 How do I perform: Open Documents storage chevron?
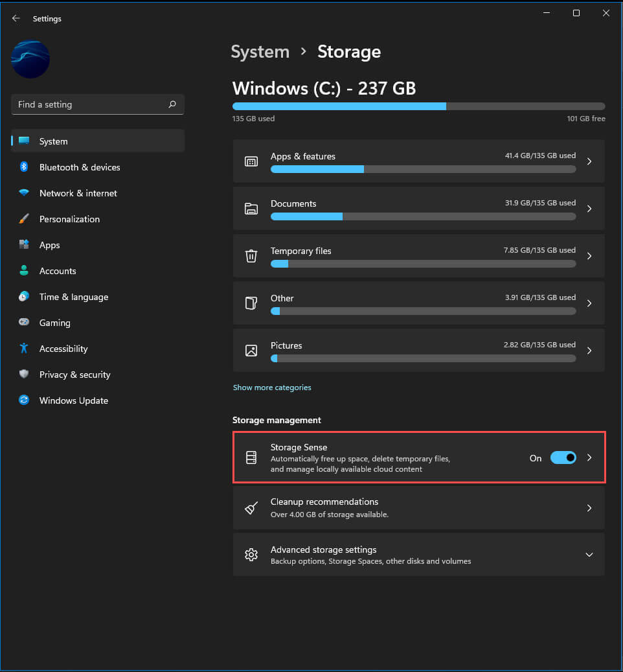click(x=589, y=208)
